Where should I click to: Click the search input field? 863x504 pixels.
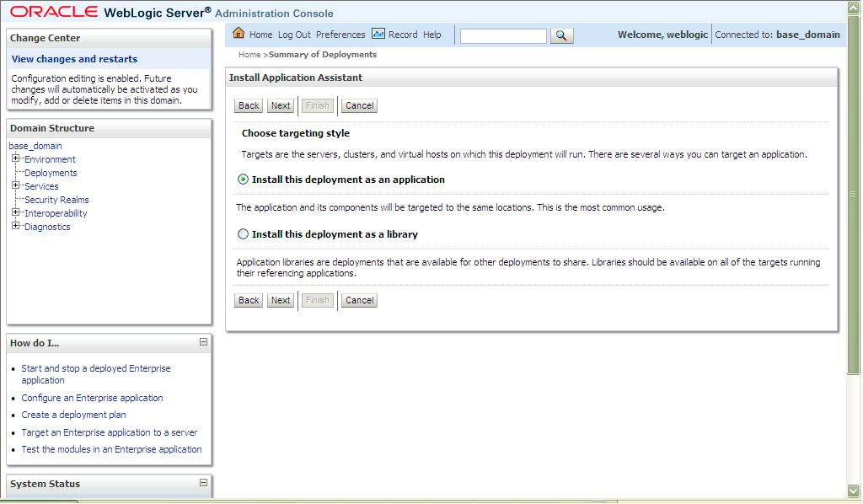coord(503,36)
